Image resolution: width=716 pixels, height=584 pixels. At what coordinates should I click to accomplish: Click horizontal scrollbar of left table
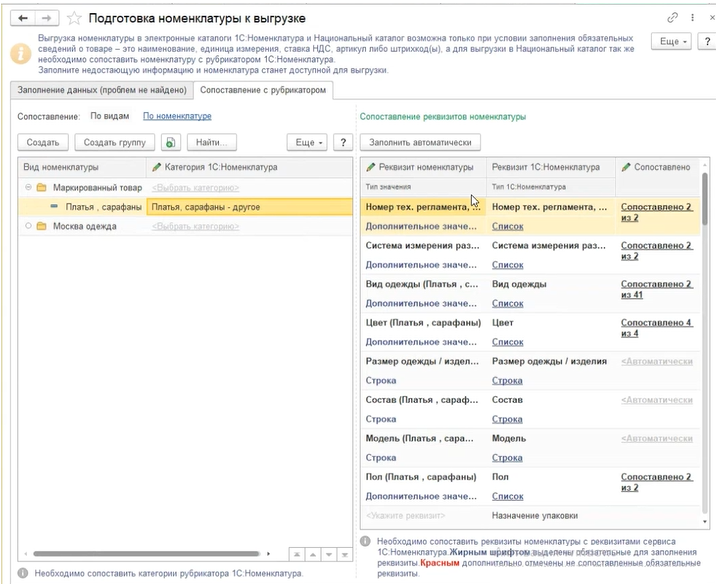tap(146, 554)
